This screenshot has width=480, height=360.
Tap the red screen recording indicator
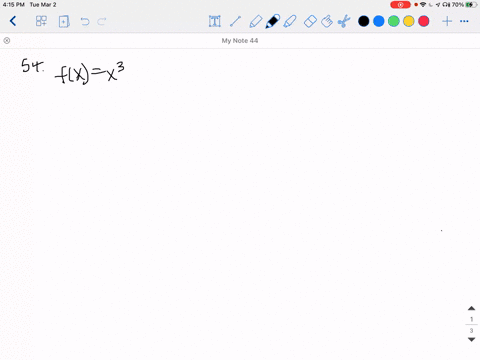tap(400, 5)
